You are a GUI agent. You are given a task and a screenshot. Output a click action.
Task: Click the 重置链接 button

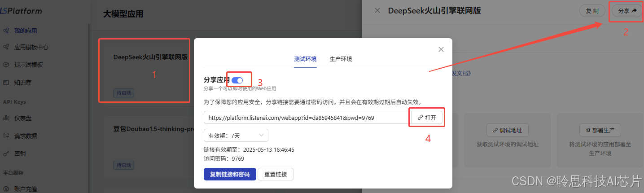pyautogui.click(x=276, y=174)
